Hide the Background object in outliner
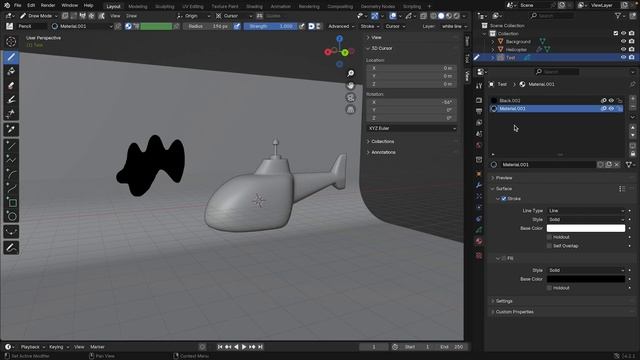Image resolution: width=640 pixels, height=360 pixels. 623,42
